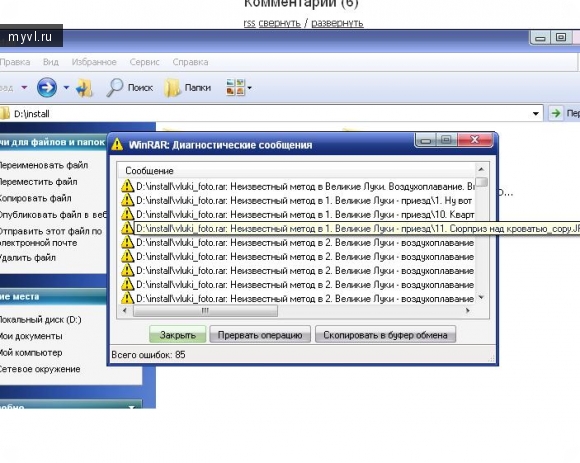
Task: Click warning icon of 11. Сюрприз row
Action: pyautogui.click(x=127, y=228)
